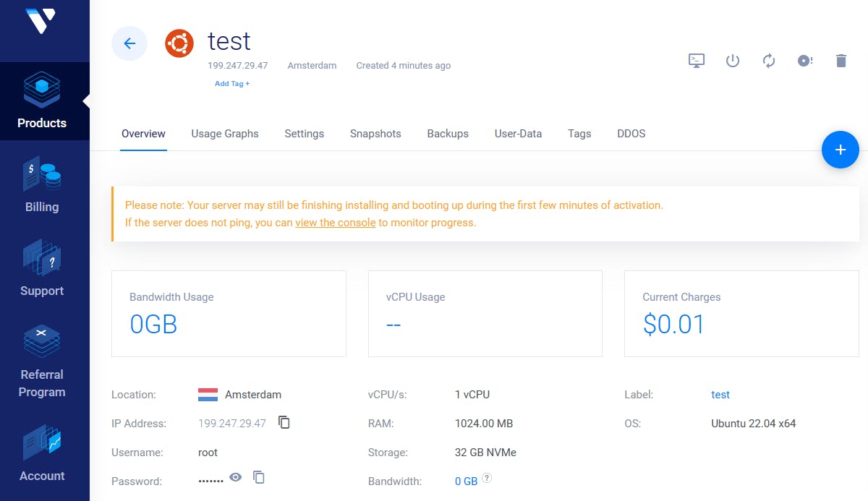Copy the IP address to clipboard

coord(284,422)
